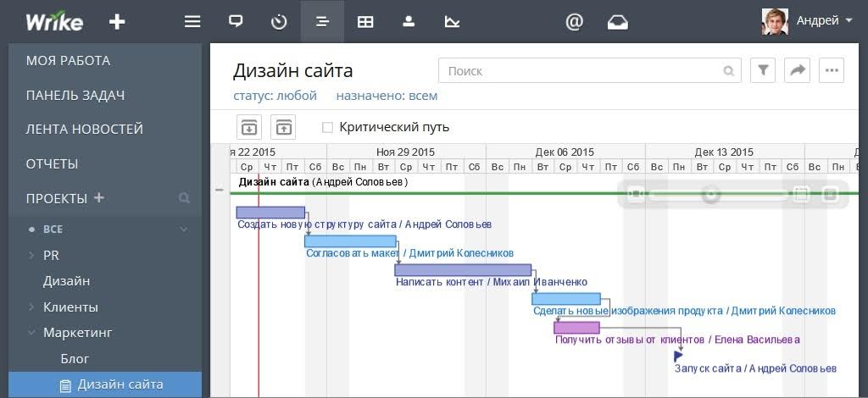This screenshot has width=868, height=398.
Task: Select the Дизайн folder
Action: 66,281
